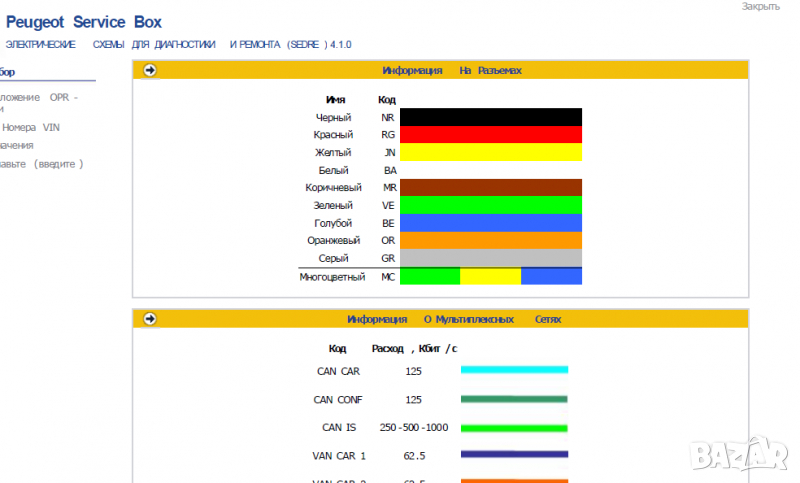Choose the orange OR color swatch
This screenshot has width=800, height=483.
tap(490, 240)
